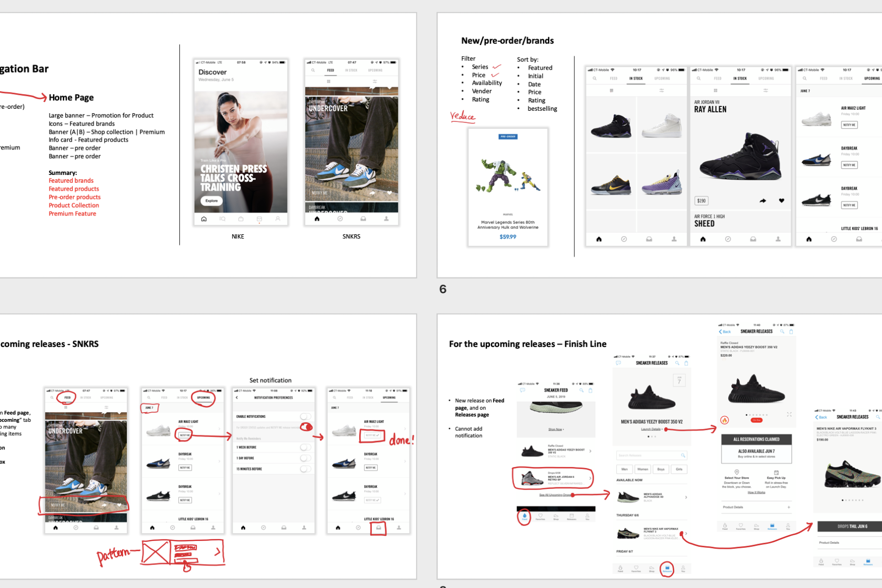
Task: Click Notify Me on Home Page slide's Undercover card
Action: coord(319,193)
